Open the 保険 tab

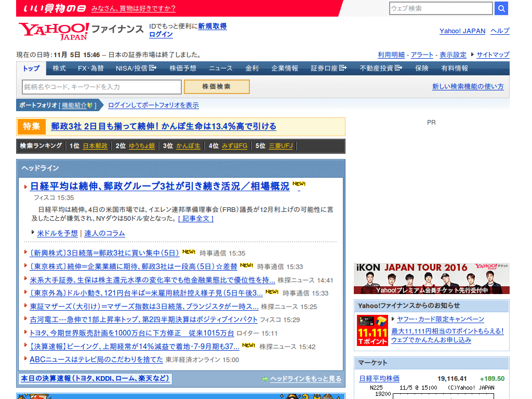click(422, 68)
